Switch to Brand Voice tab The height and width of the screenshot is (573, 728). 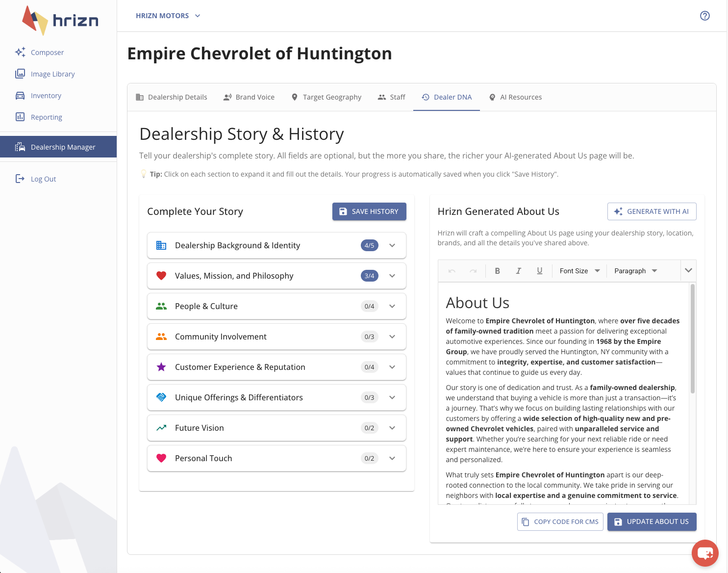[x=249, y=97]
